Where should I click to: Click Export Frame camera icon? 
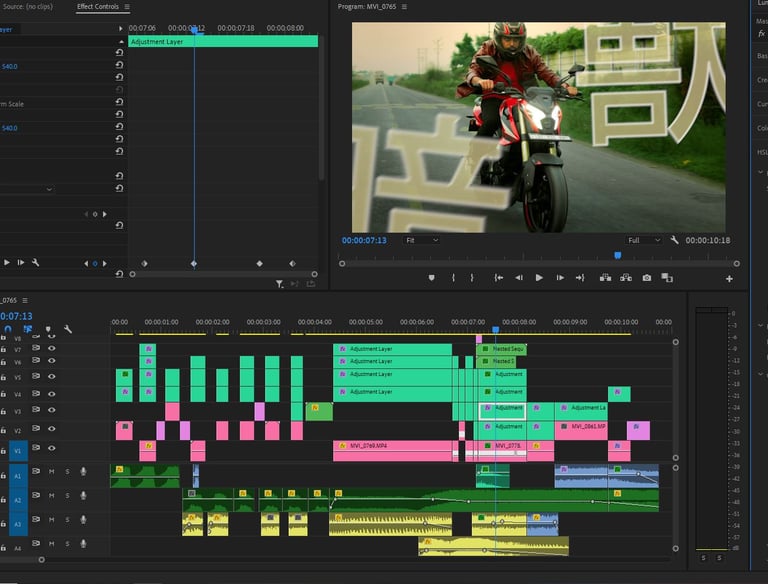[x=647, y=278]
